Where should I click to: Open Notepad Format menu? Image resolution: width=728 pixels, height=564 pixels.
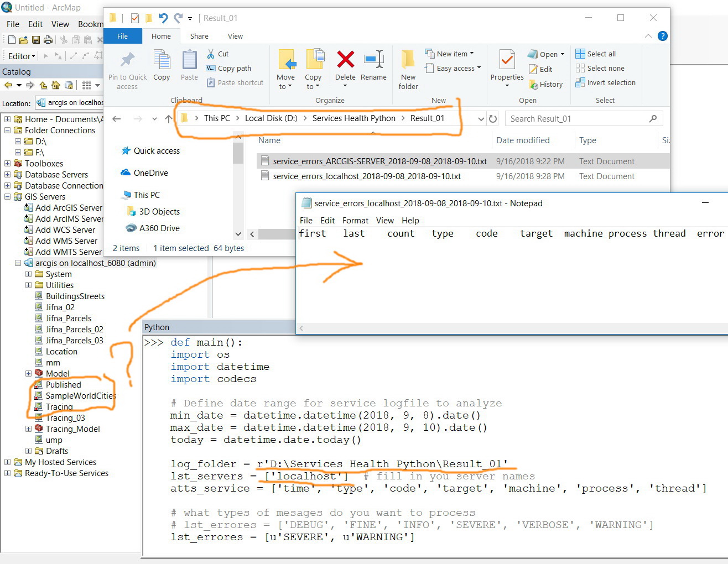pyautogui.click(x=355, y=220)
